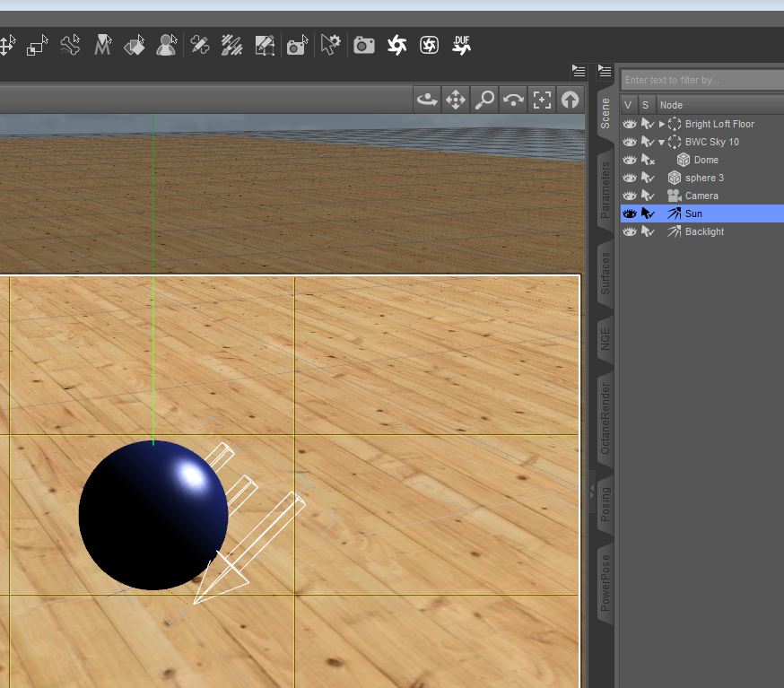This screenshot has height=688, width=784.
Task: Switch to the Scene tab
Action: click(x=605, y=114)
